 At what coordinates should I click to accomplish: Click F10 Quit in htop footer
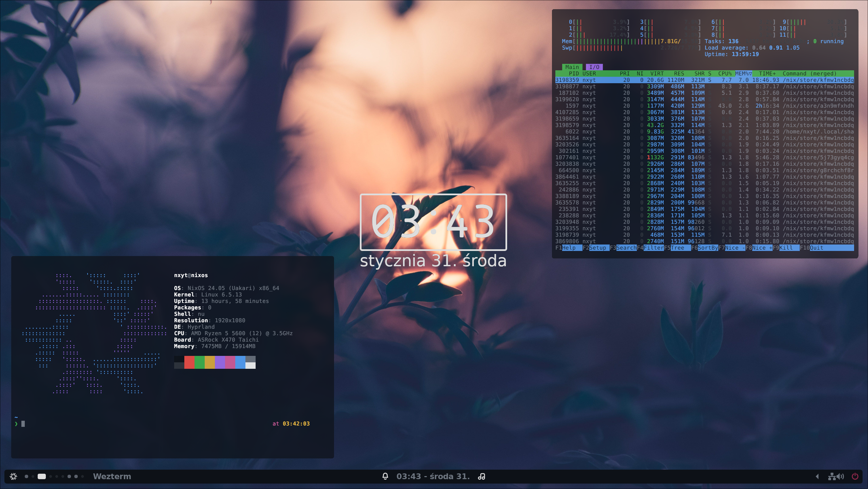[x=816, y=248]
